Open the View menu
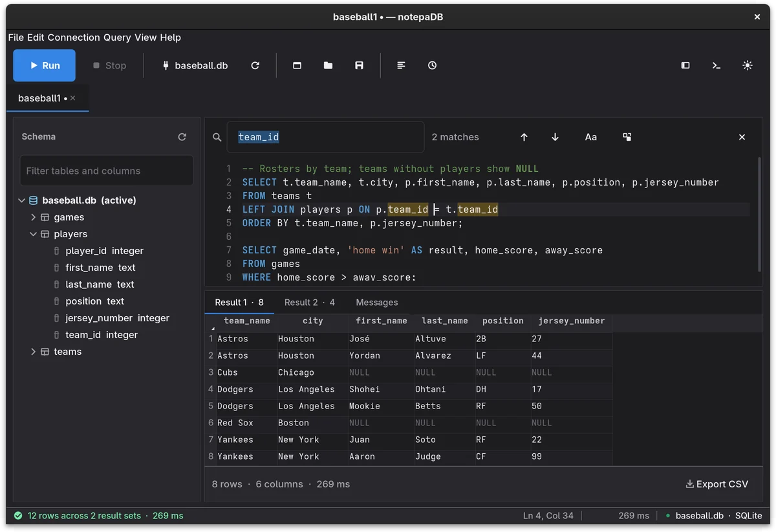Image resolution: width=776 pixels, height=532 pixels. point(145,37)
